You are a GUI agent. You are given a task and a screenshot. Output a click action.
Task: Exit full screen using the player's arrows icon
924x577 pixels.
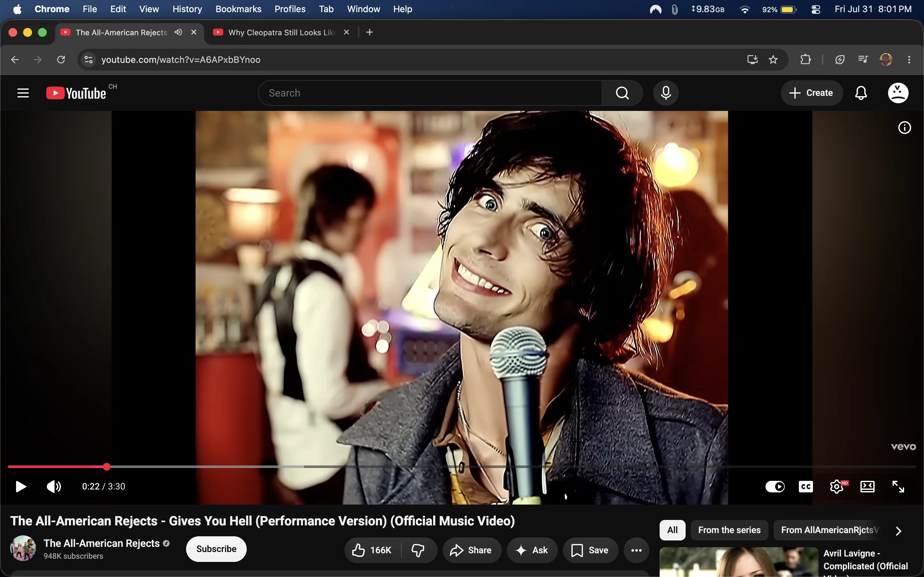point(898,487)
